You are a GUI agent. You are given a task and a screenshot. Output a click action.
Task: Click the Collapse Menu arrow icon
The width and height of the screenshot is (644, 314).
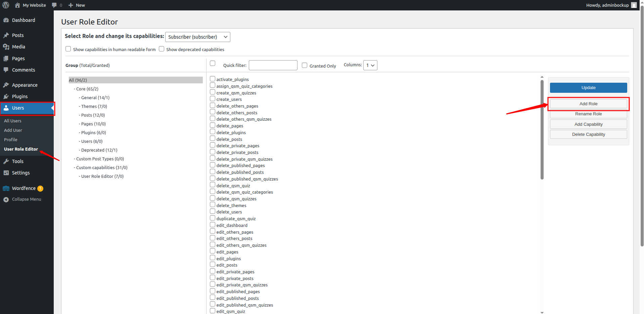pyautogui.click(x=6, y=199)
